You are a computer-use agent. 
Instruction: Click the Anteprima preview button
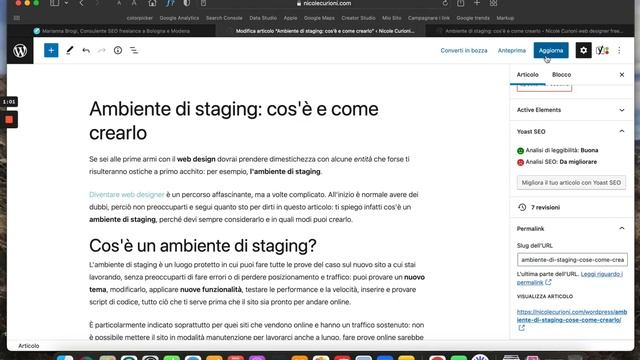[511, 51]
